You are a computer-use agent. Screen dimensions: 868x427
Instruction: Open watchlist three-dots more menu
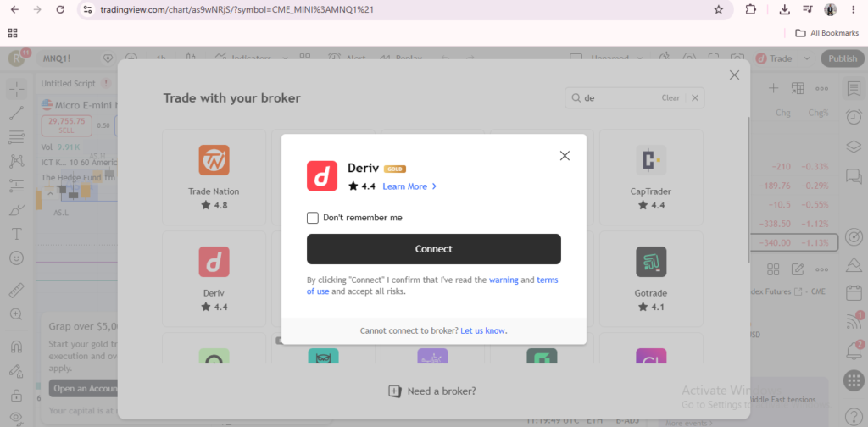(821, 88)
